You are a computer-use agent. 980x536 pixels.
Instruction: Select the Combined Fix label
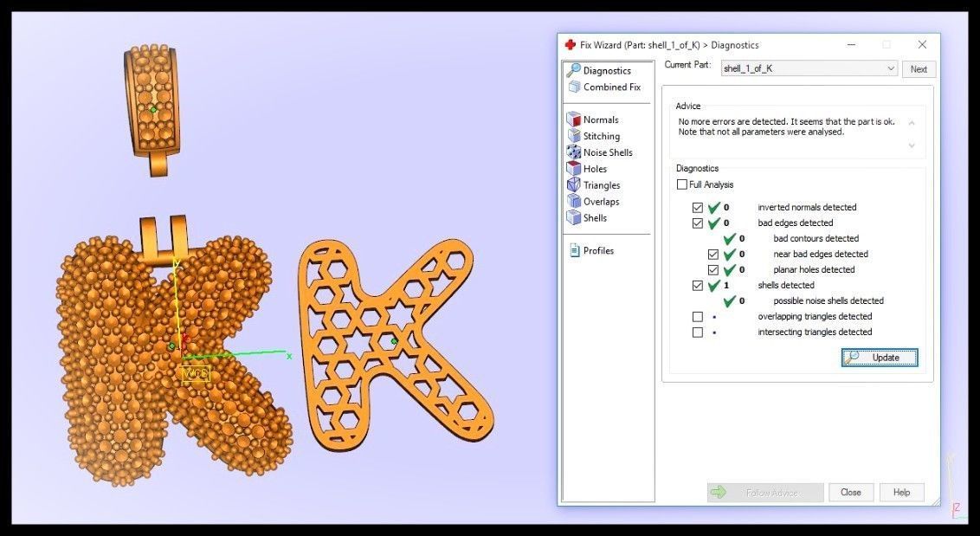click(x=612, y=87)
